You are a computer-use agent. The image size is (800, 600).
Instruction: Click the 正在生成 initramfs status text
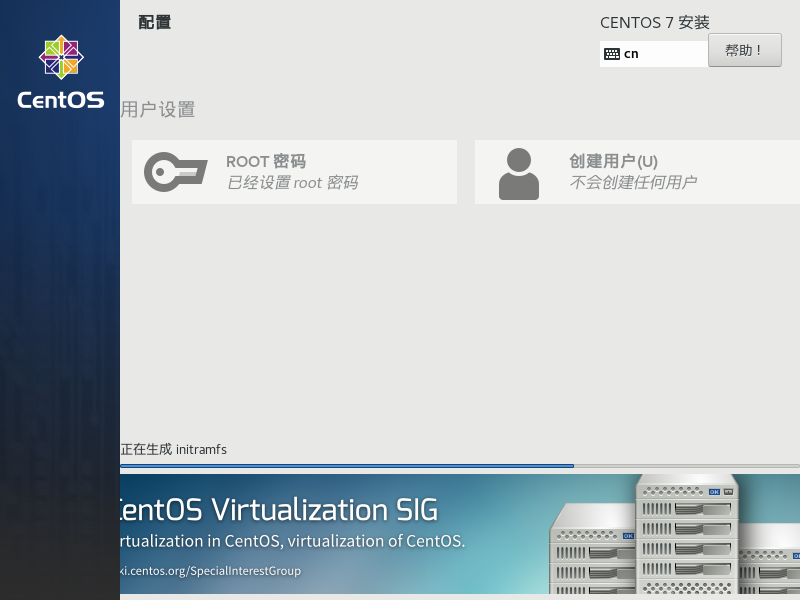tap(173, 449)
